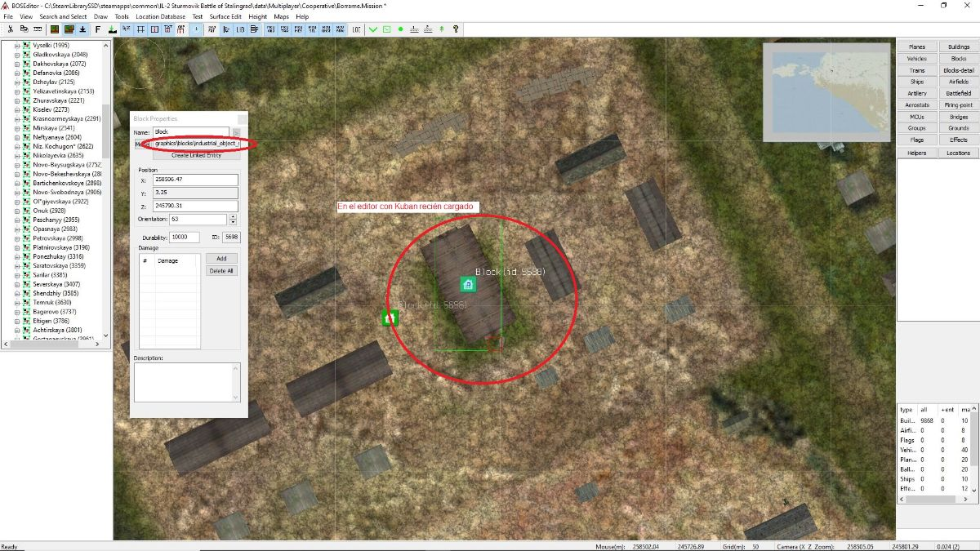Select Mirskaya (2541) in the tree
This screenshot has width=980, height=551.
point(54,128)
